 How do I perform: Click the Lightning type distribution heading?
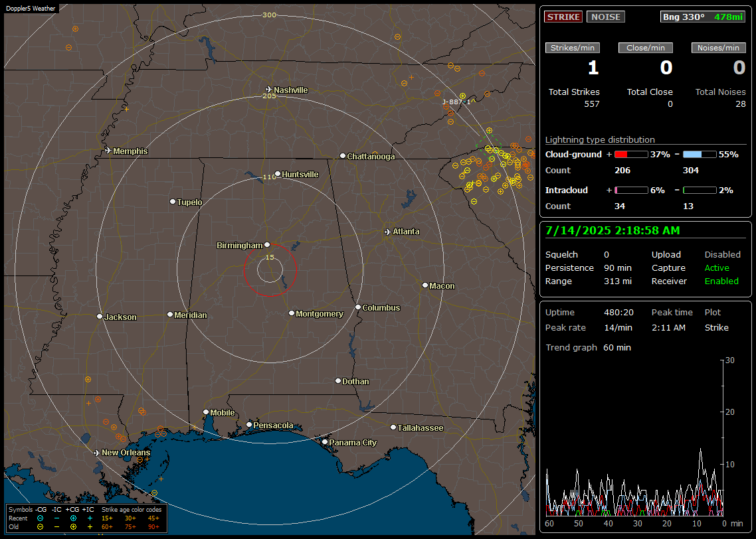pyautogui.click(x=600, y=140)
